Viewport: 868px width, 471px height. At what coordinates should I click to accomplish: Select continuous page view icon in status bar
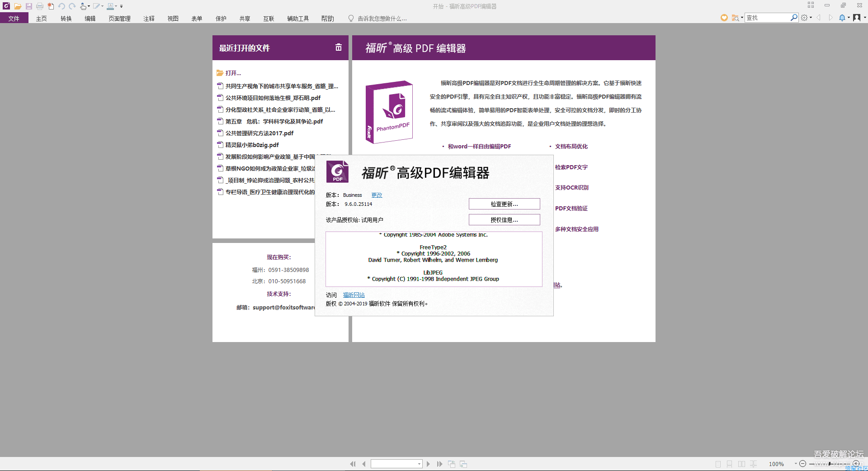tap(729, 464)
